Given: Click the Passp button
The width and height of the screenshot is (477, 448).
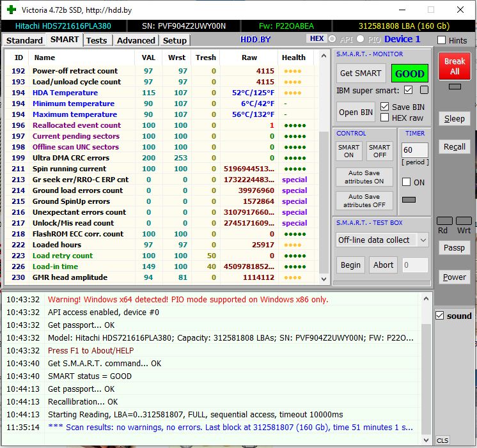Looking at the screenshot, I should coord(455,248).
